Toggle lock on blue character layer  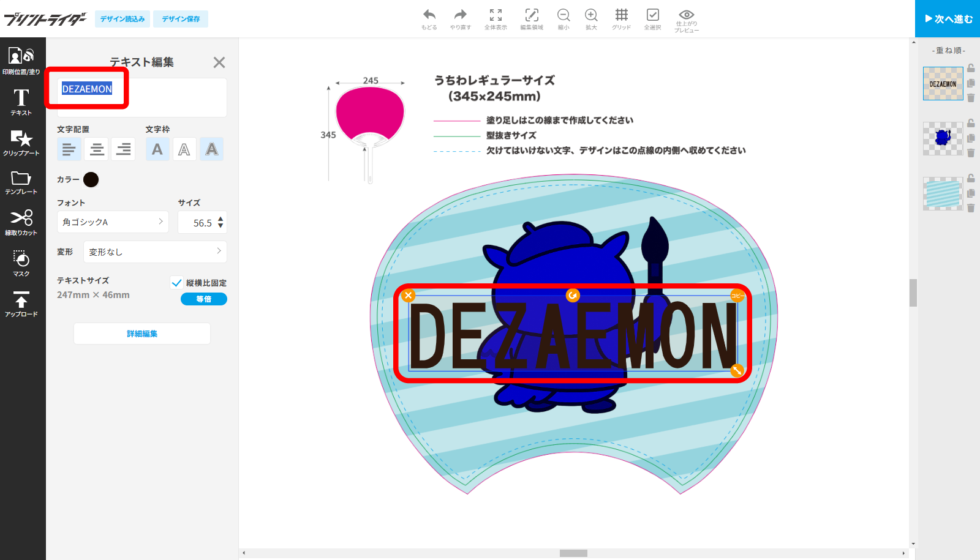point(971,124)
